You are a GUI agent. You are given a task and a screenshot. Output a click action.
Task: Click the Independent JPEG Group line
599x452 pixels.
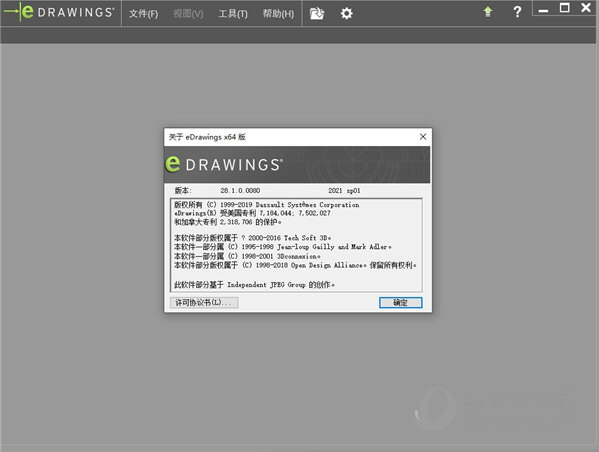coord(254,285)
